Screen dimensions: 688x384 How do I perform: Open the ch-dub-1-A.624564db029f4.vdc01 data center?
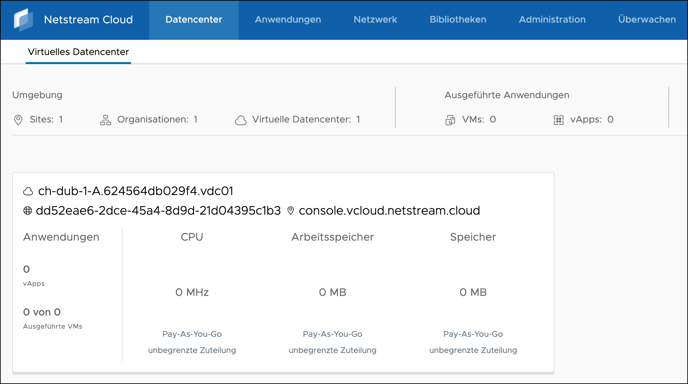click(136, 191)
